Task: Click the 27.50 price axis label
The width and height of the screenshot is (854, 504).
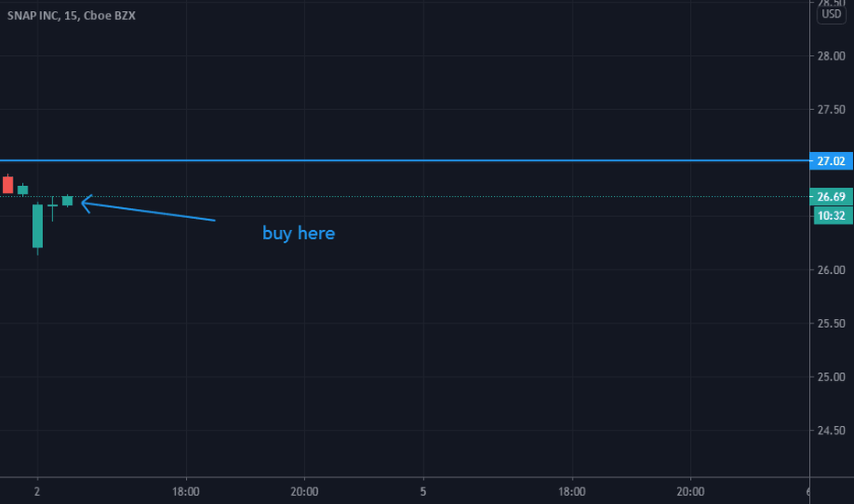Action: (x=831, y=110)
